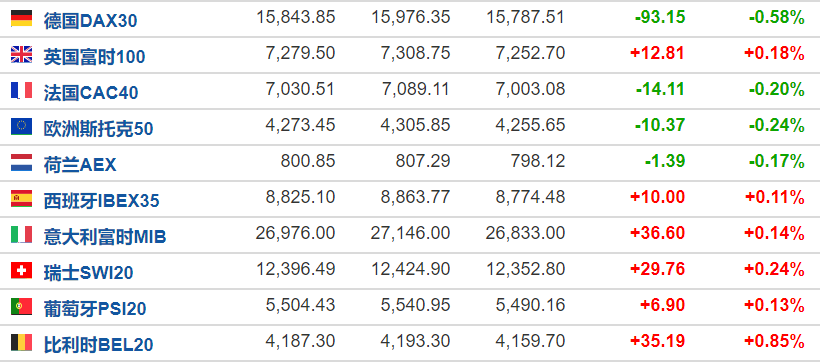Click the EU flag icon
Image resolution: width=820 pixels, height=362 pixels.
(21, 127)
